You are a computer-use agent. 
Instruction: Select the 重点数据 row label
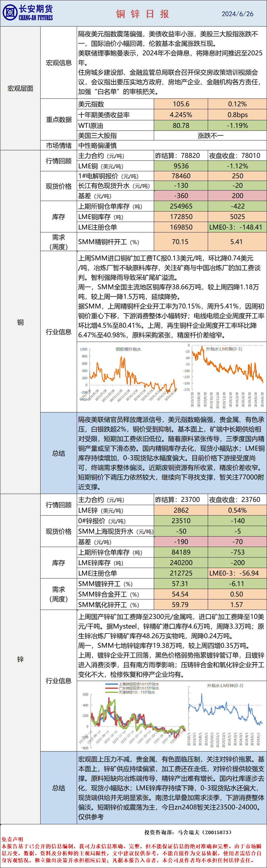59,119
